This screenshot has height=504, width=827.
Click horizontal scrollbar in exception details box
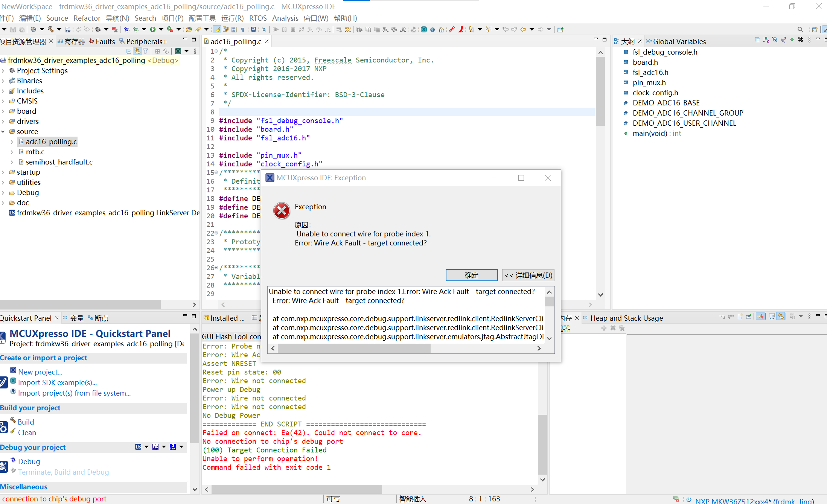354,349
